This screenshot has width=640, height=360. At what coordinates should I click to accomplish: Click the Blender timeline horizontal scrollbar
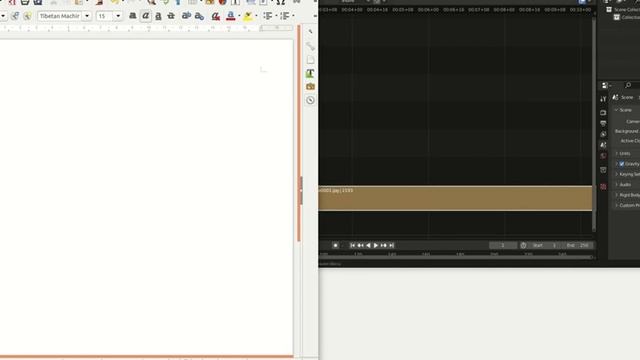(455, 258)
